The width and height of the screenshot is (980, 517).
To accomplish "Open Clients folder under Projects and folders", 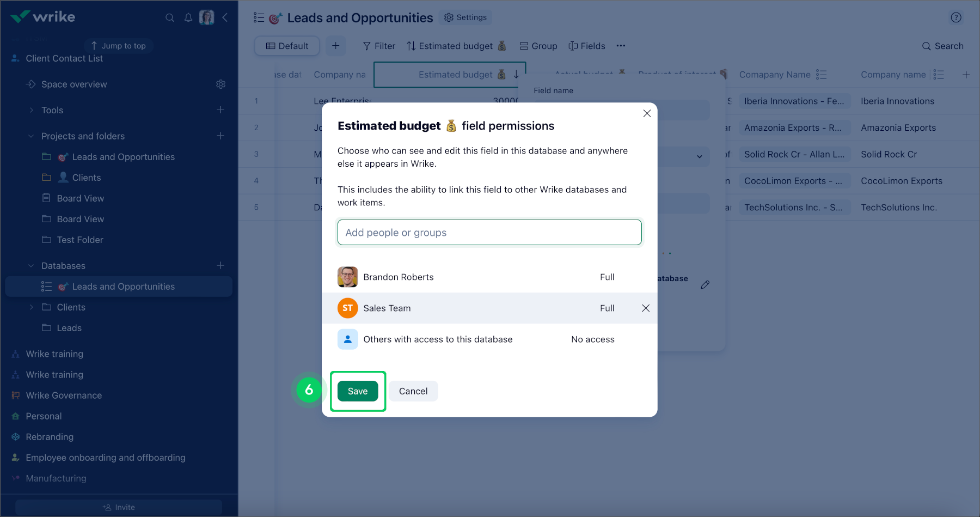I will point(87,178).
